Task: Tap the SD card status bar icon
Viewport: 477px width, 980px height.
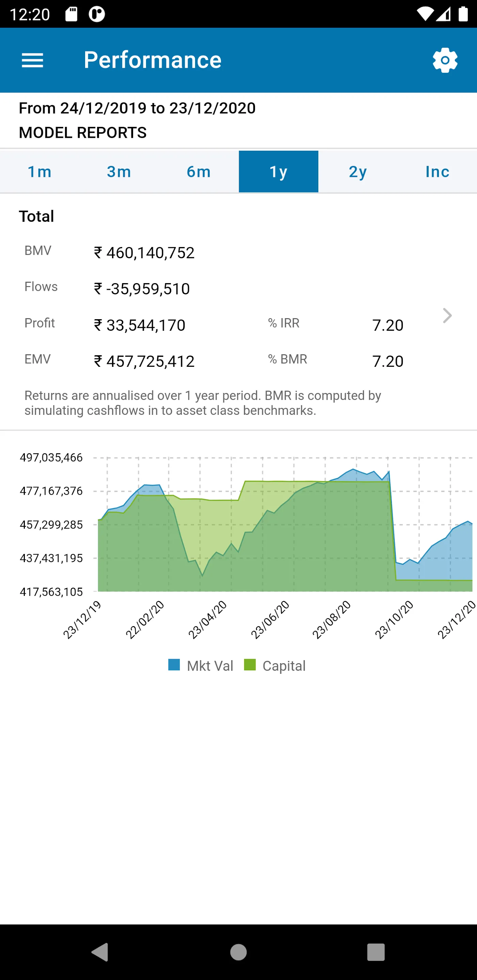Action: tap(71, 14)
